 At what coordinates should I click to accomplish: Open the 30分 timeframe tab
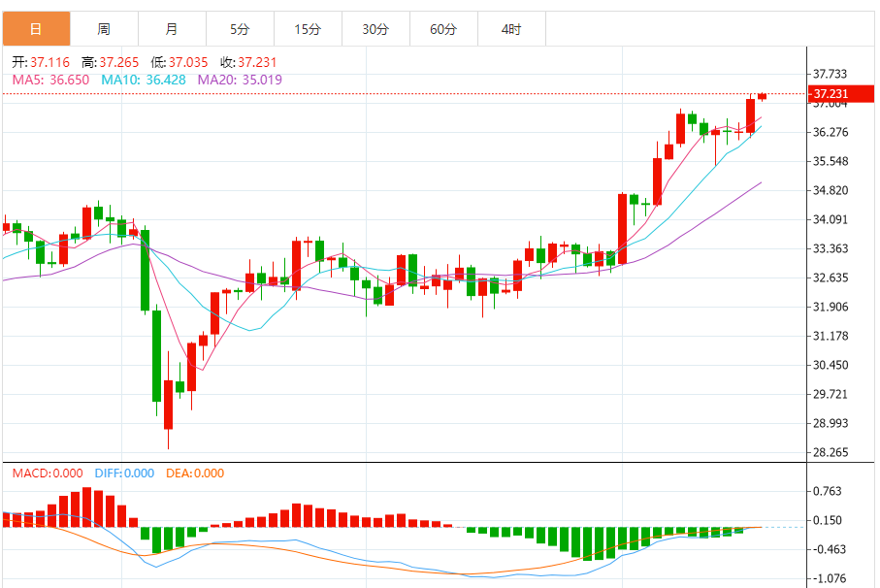[x=375, y=29]
